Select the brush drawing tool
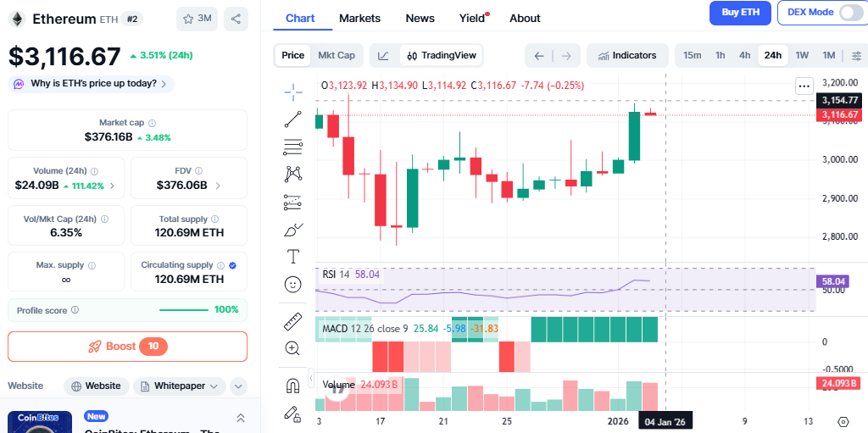This screenshot has width=868, height=433. (x=293, y=229)
